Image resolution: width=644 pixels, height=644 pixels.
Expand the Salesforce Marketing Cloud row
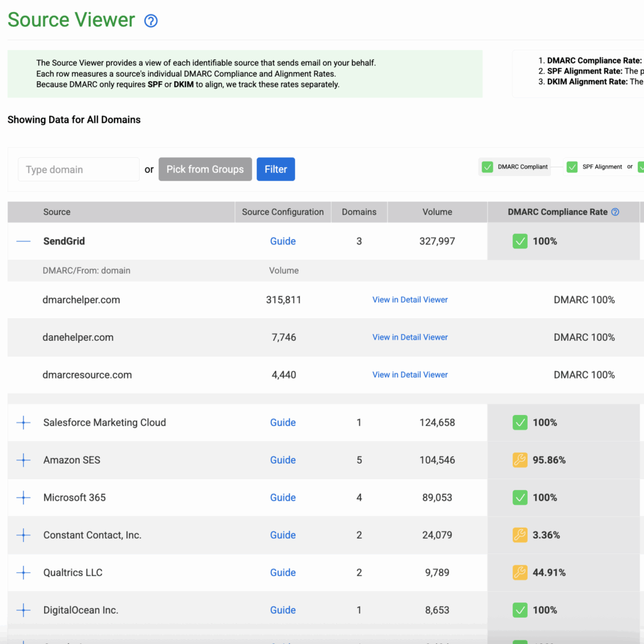click(23, 422)
